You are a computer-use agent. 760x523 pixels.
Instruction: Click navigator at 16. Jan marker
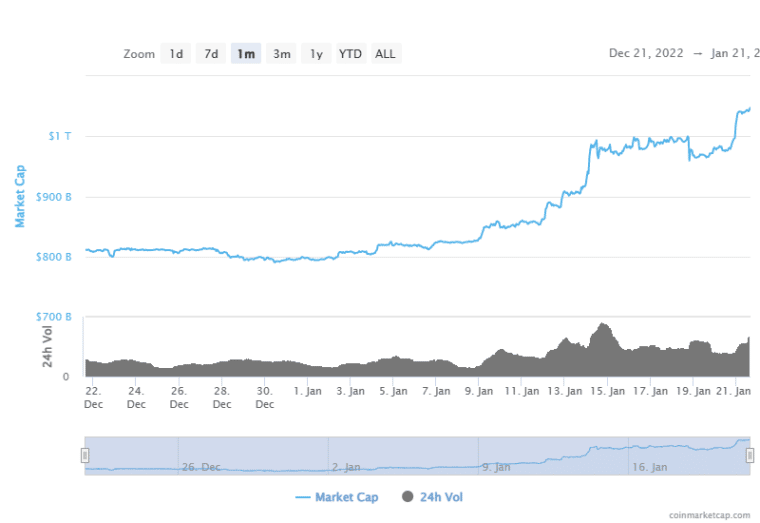coord(646,466)
